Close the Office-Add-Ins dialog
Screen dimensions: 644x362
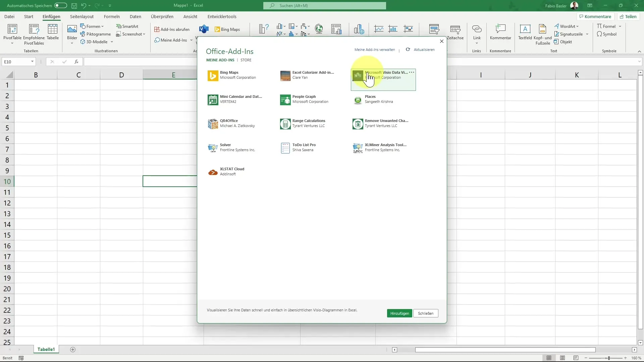pos(442,41)
